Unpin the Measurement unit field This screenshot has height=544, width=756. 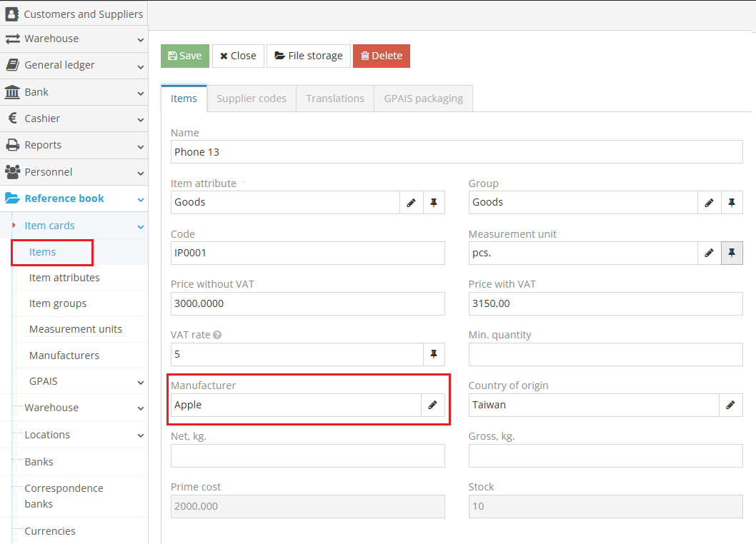(x=732, y=253)
